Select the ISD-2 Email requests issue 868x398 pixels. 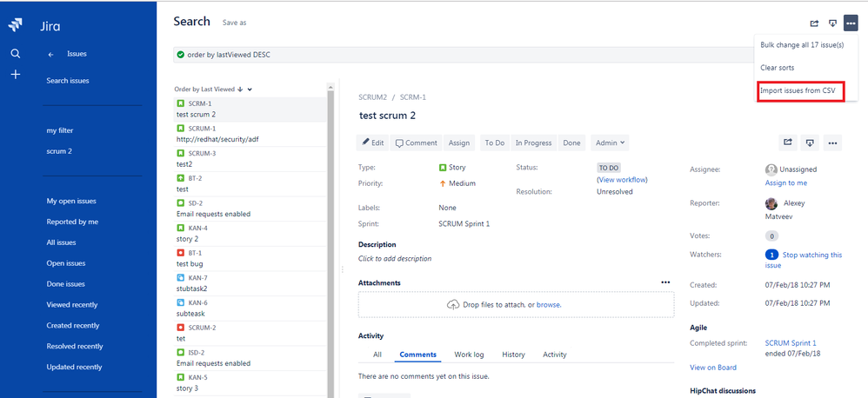point(250,358)
